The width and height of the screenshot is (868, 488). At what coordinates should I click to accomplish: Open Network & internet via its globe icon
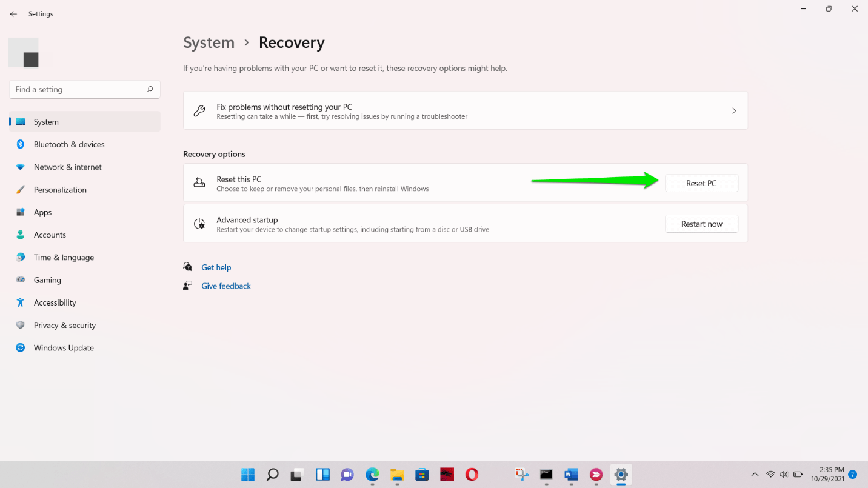[20, 167]
